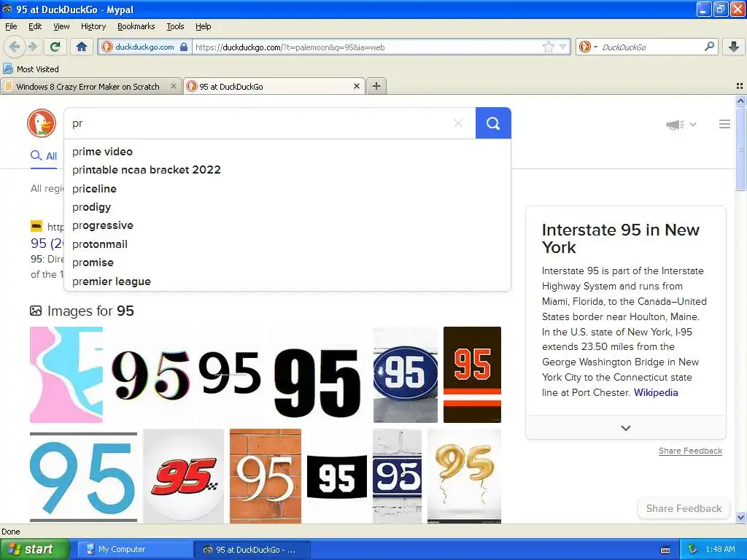Open the Edit menu
Viewport: 747px width, 560px height.
[35, 26]
